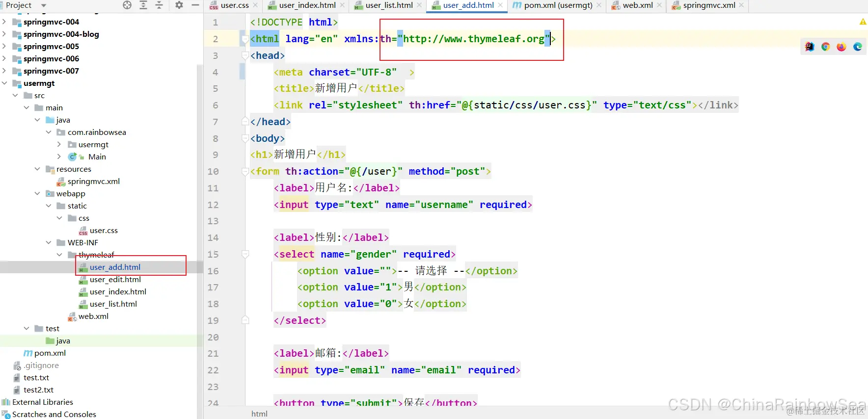Viewport: 868px width, 419px height.
Task: Collapse the WEB-INF folder
Action: click(49, 242)
